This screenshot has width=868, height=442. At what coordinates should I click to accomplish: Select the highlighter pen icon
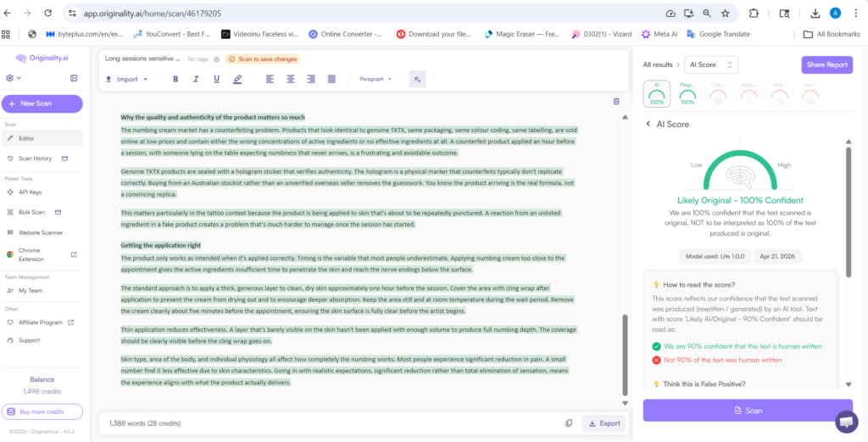[x=237, y=79]
